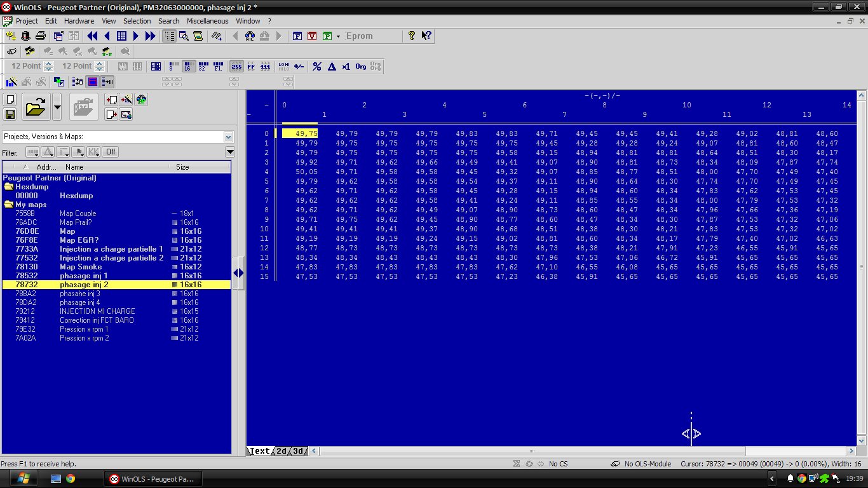This screenshot has width=868, height=488.
Task: Open the Hardware menu
Action: (79, 21)
